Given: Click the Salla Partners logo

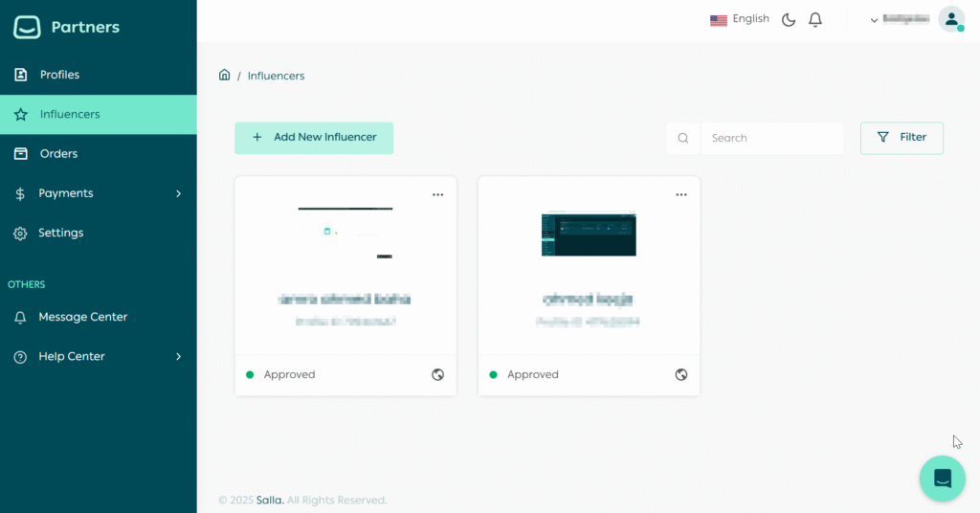Looking at the screenshot, I should click(67, 27).
